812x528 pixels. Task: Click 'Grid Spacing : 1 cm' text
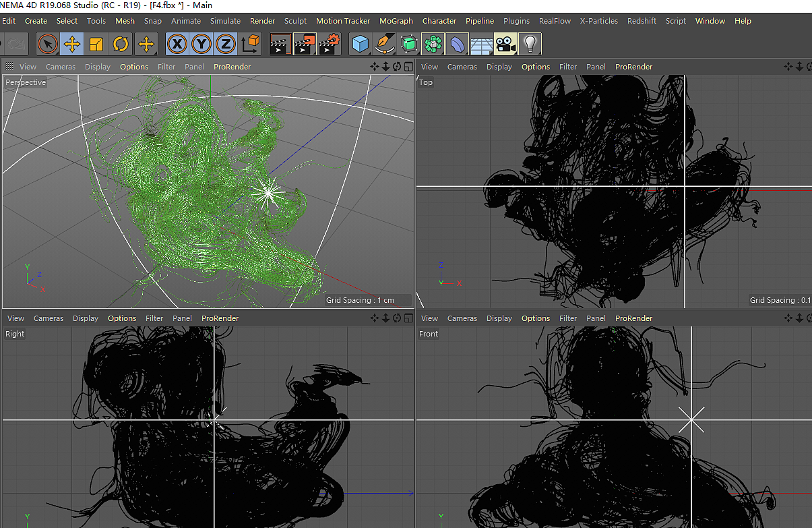[x=360, y=300]
